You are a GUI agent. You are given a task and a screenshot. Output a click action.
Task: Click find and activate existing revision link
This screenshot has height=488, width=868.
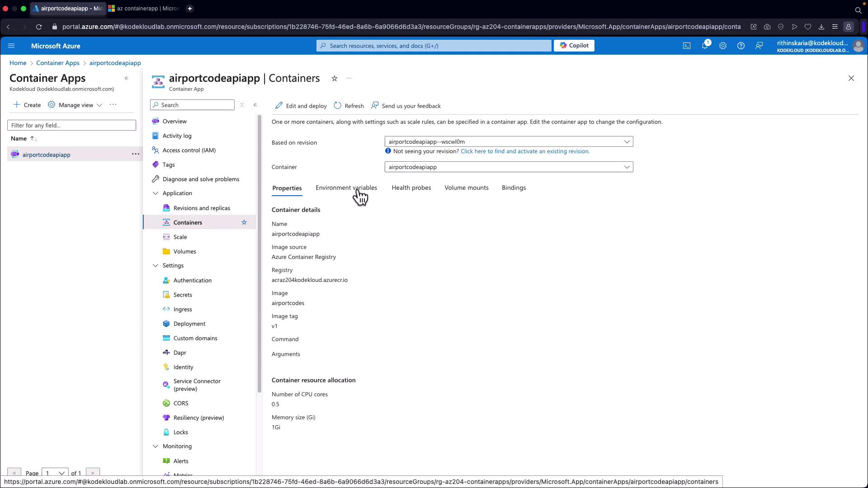[x=525, y=151]
